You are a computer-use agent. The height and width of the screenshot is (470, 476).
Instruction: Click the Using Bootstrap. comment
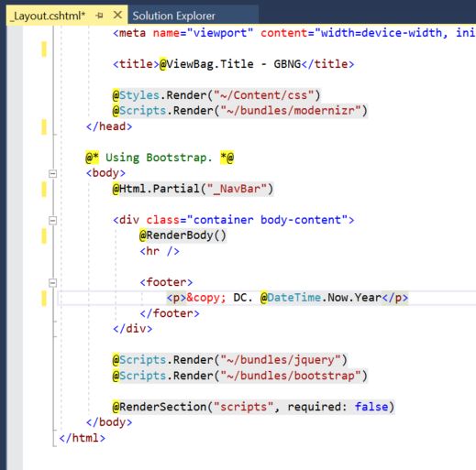(159, 158)
